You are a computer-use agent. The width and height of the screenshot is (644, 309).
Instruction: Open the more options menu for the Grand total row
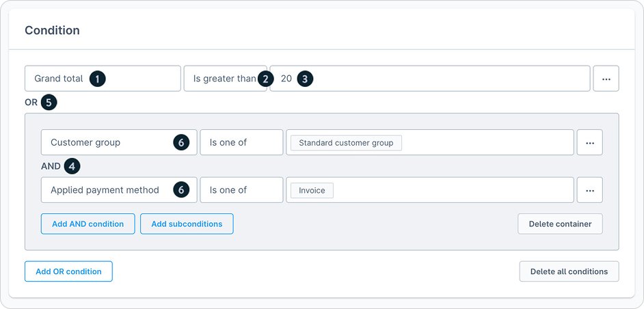click(606, 79)
